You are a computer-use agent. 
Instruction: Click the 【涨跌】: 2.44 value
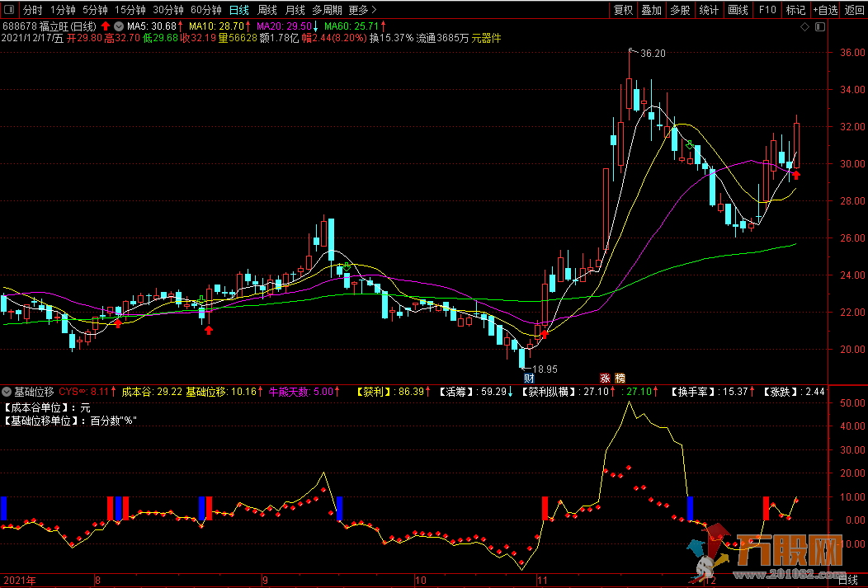coord(794,393)
